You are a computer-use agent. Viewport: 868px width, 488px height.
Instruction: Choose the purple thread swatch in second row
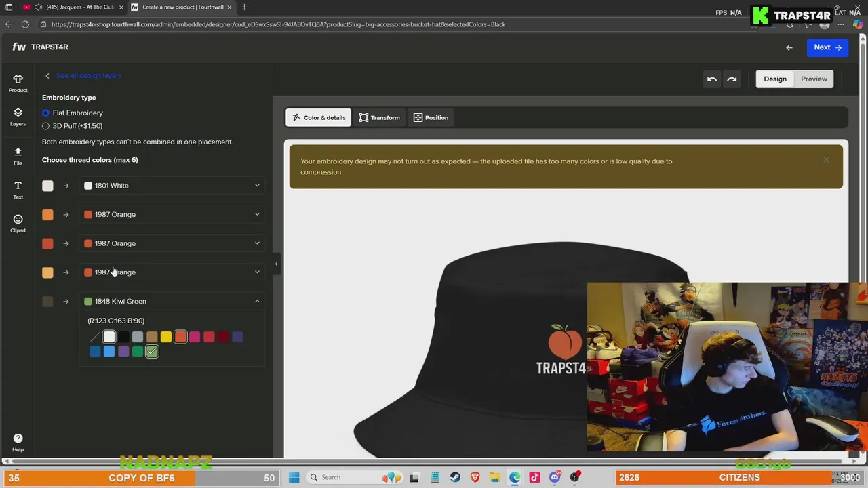tap(123, 351)
